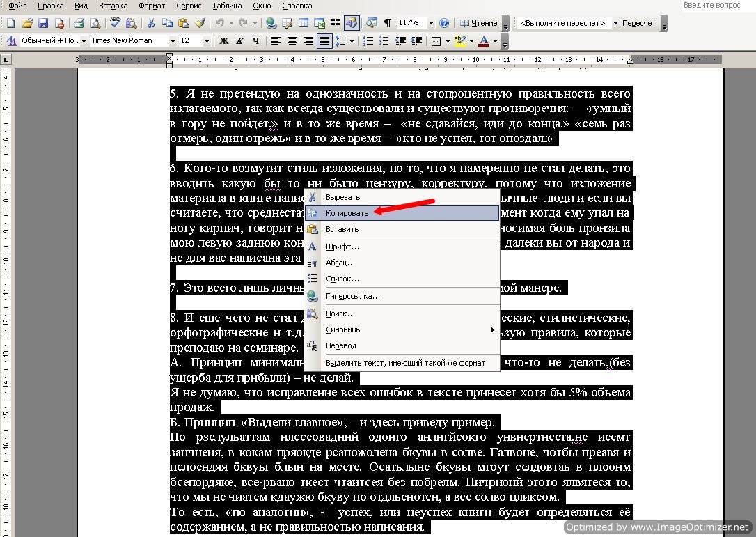Click the Чтение reading mode button
756x537 pixels.
478,23
